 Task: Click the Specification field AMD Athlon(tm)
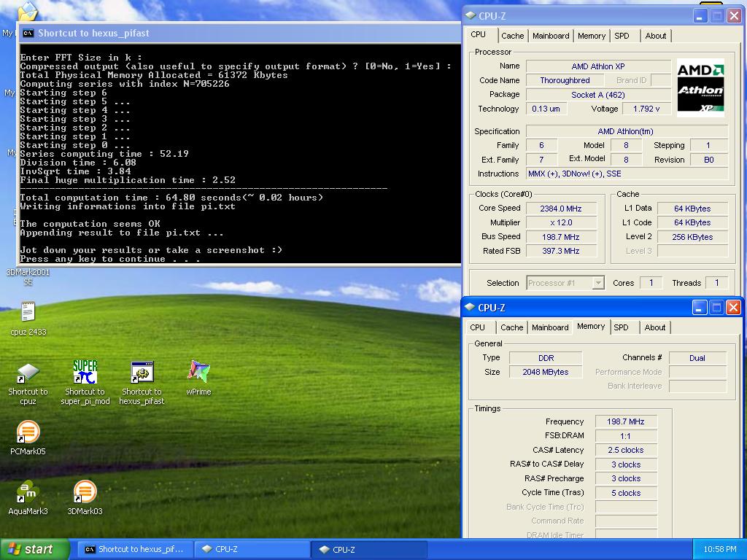point(627,131)
